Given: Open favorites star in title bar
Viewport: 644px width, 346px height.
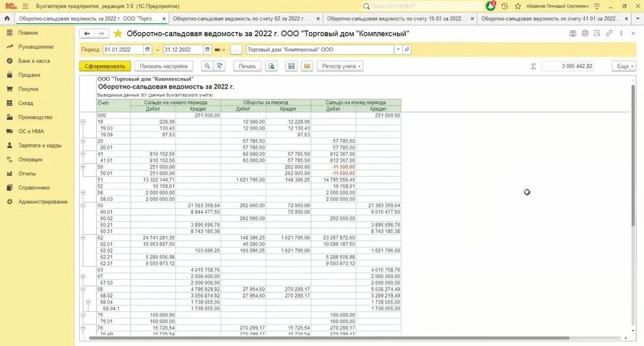Looking at the screenshot, I should [x=518, y=6].
